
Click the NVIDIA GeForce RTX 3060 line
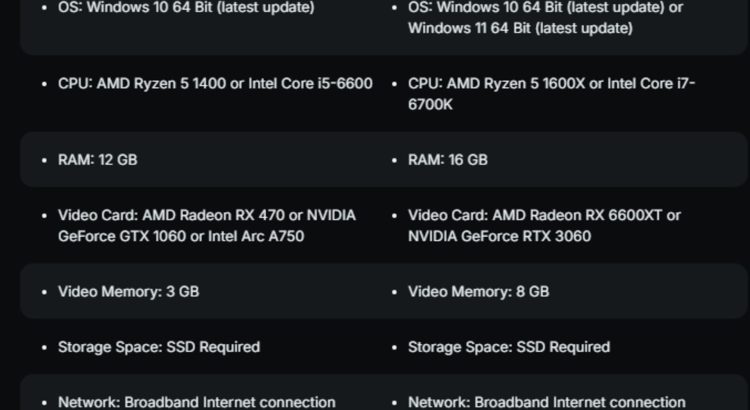click(x=499, y=236)
